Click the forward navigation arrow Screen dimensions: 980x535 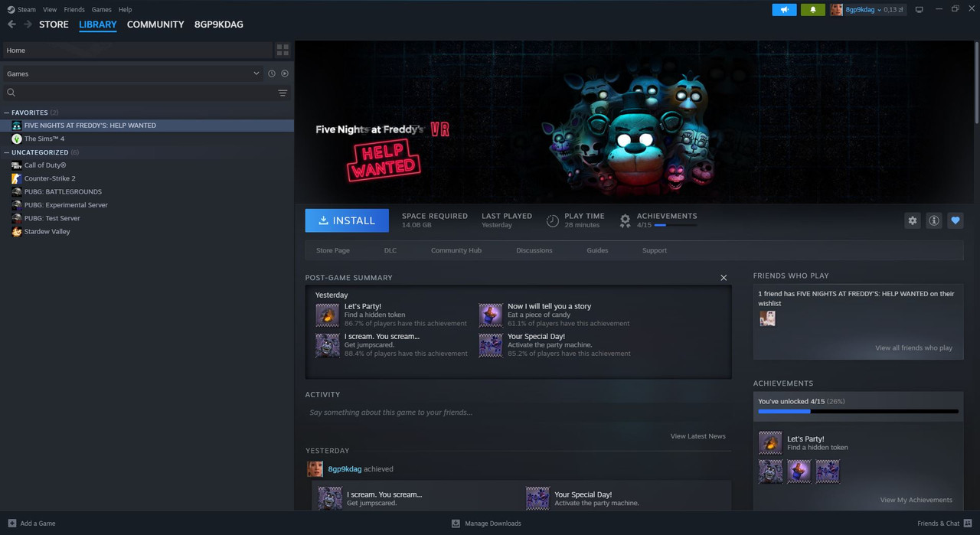pos(28,24)
